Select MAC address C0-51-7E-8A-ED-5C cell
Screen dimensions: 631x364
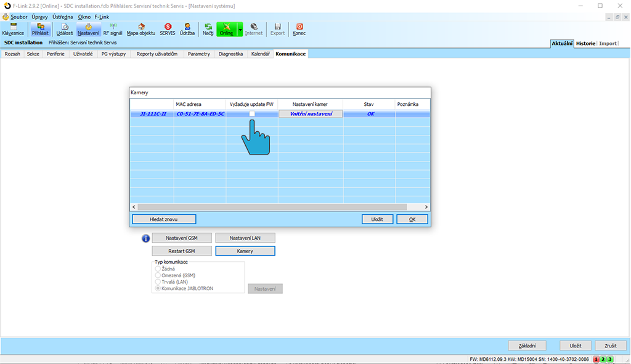(200, 114)
